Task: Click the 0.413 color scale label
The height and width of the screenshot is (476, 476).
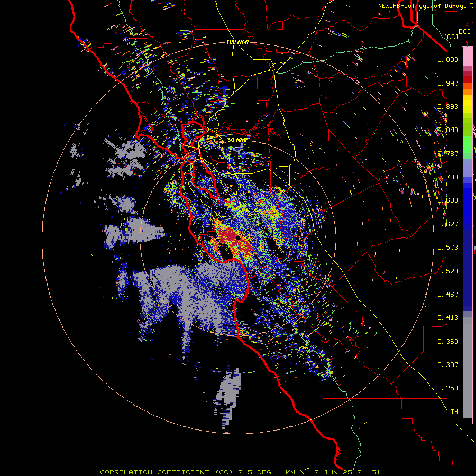Action: (448, 318)
